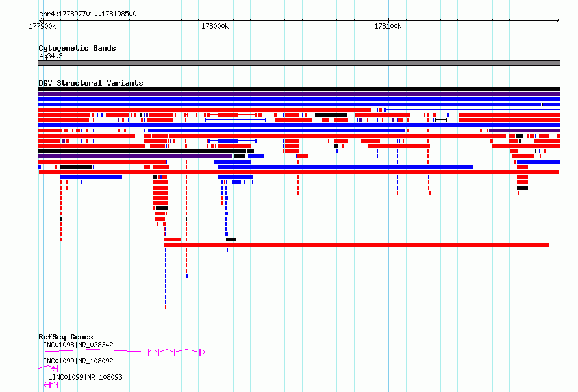Select the long black variant starting at left edge mid-track

coord(142,151)
